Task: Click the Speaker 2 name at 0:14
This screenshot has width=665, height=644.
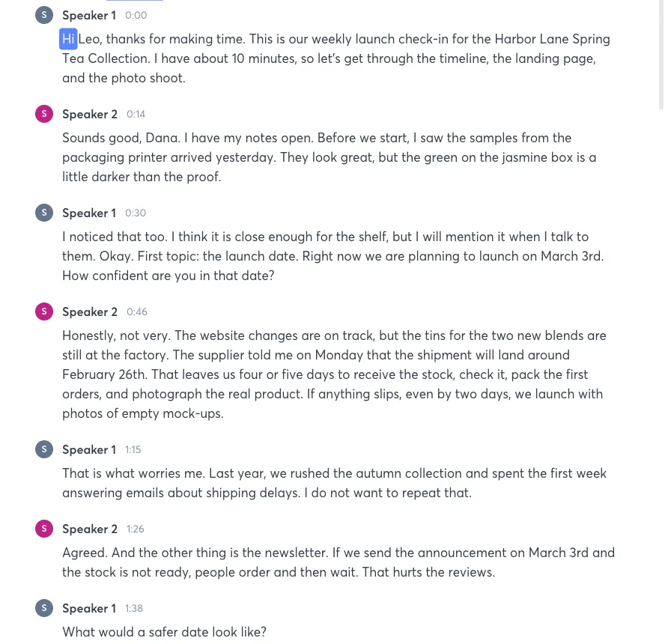Action: point(89,114)
